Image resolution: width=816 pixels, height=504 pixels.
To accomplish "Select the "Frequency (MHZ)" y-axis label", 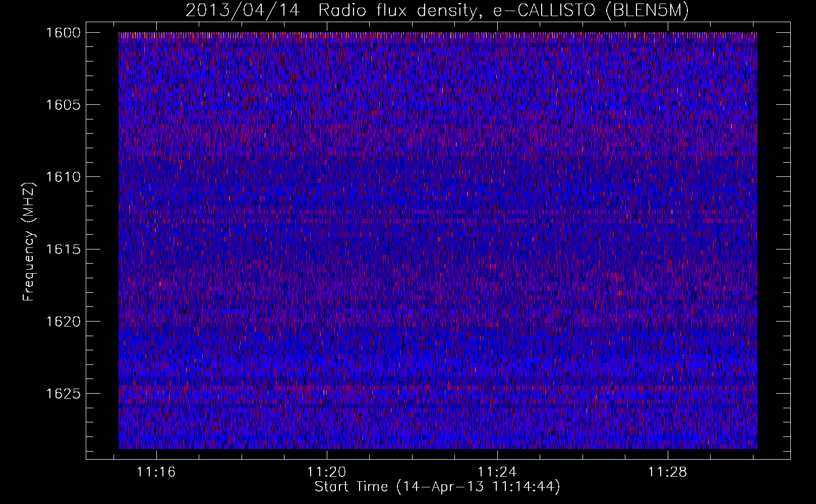I will click(29, 241).
